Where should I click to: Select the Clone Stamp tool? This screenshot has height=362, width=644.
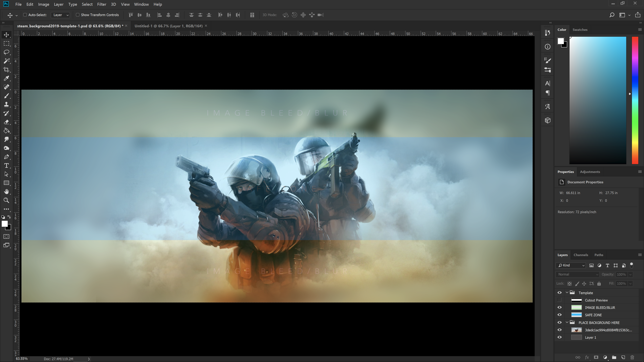[7, 104]
